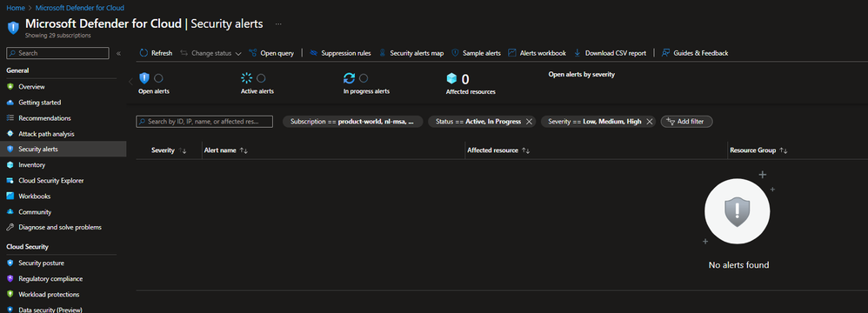Click the Open query toolbar item
Screen dimensions: 868x313
click(x=271, y=53)
